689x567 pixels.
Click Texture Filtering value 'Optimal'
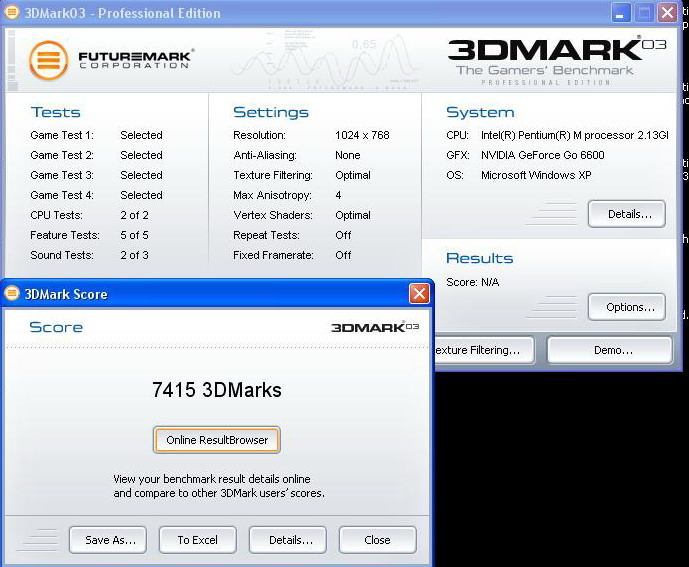click(353, 175)
